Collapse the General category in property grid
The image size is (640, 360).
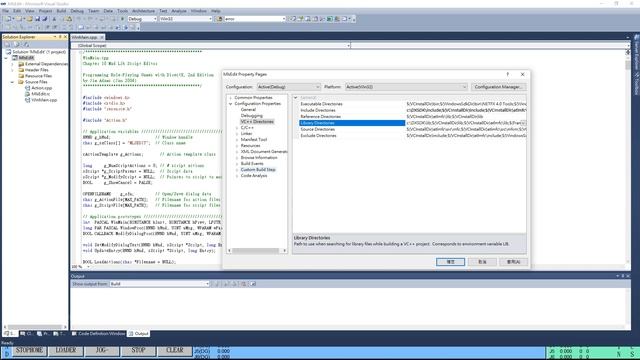(296, 98)
